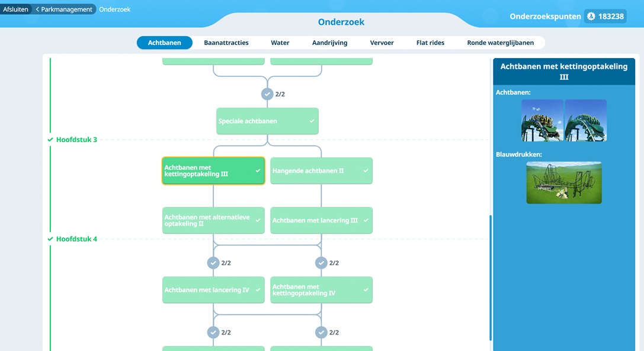Click the checkmark on Hangende achtbanen II

366,171
